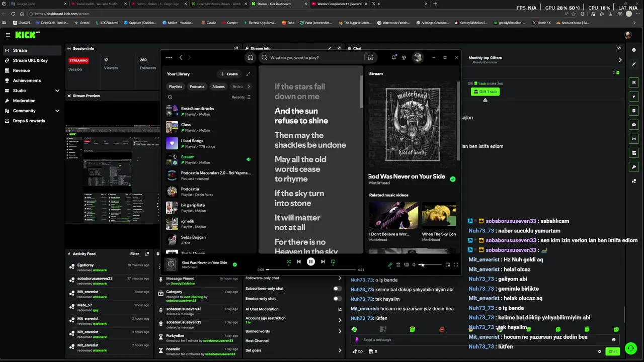Seek on the Spotify song progress bar

tap(311, 270)
